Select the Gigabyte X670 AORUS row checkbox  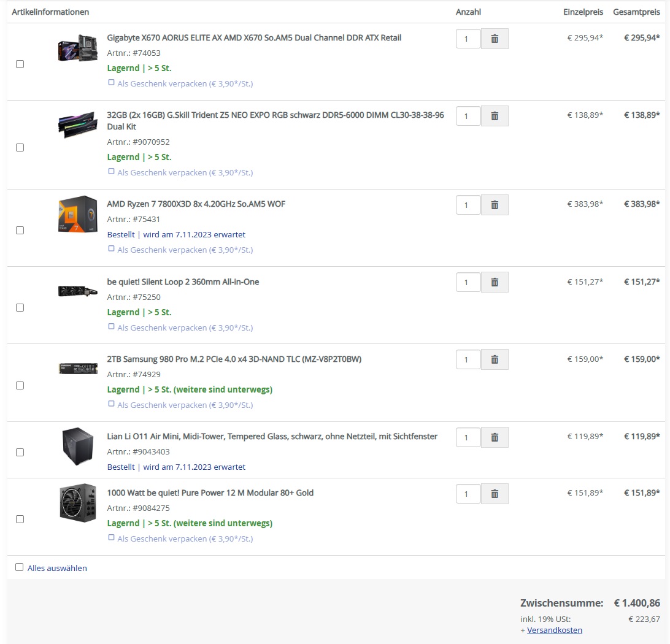tap(20, 64)
